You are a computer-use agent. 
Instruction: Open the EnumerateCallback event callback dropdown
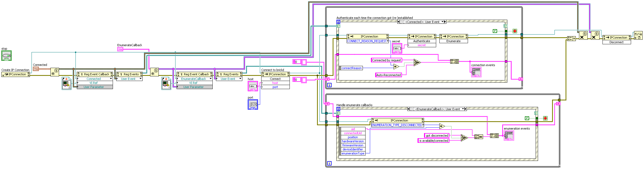pyautogui.click(x=211, y=79)
